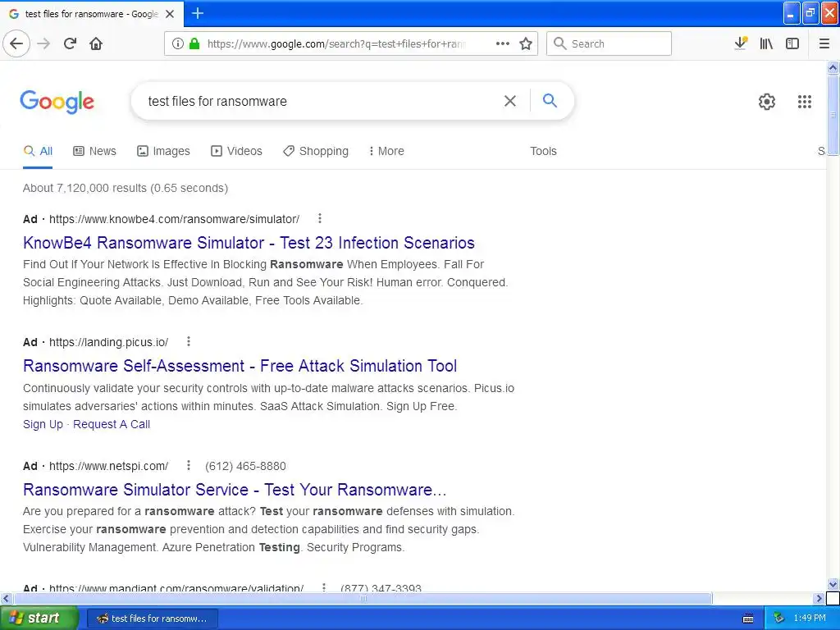Open the Google apps grid icon

805,101
